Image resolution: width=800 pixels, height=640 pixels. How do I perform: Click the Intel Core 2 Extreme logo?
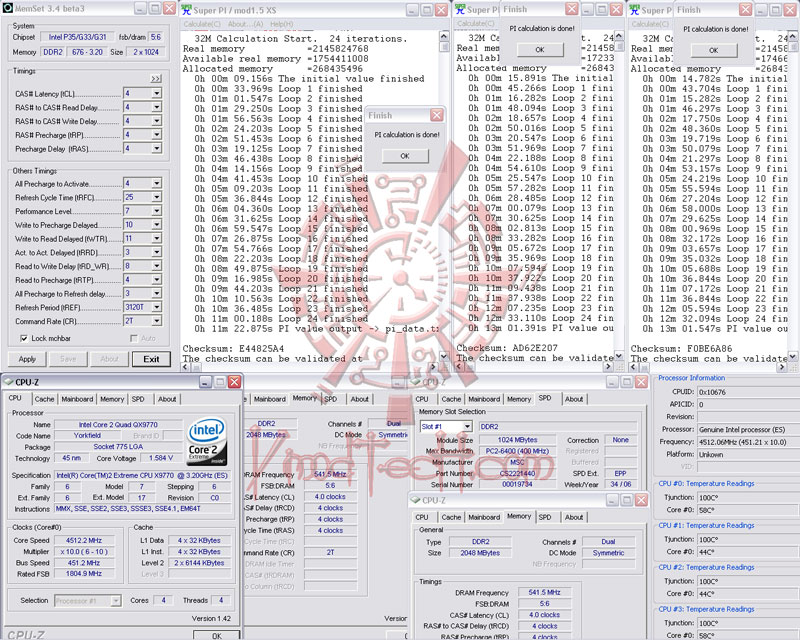tap(207, 442)
